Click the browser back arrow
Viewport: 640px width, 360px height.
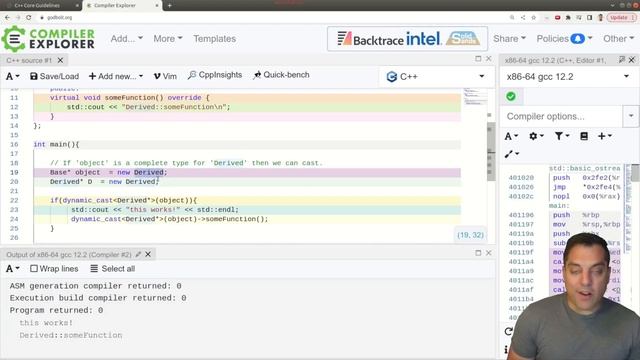point(7,18)
